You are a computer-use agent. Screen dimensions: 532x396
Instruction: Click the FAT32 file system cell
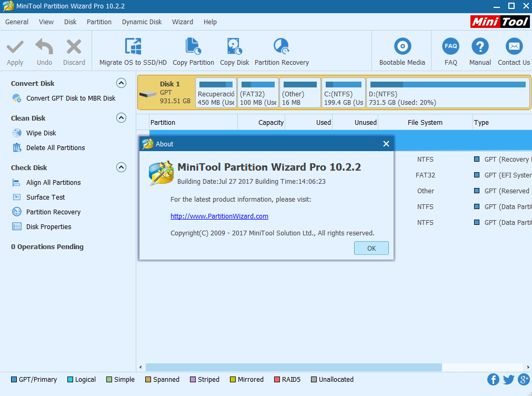425,175
